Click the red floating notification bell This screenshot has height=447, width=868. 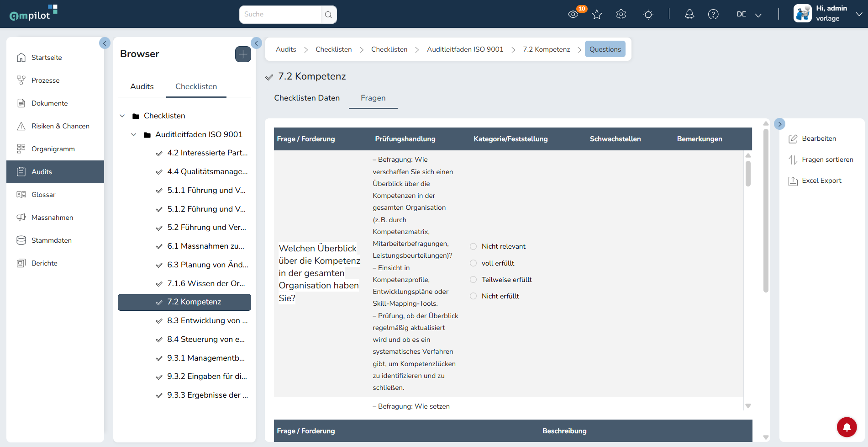pos(847,427)
